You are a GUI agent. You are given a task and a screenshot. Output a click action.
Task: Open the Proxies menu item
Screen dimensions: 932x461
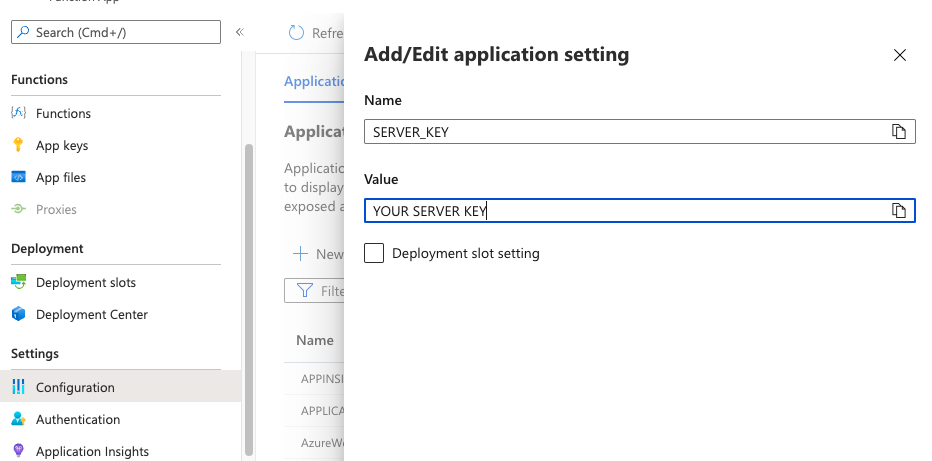[56, 209]
